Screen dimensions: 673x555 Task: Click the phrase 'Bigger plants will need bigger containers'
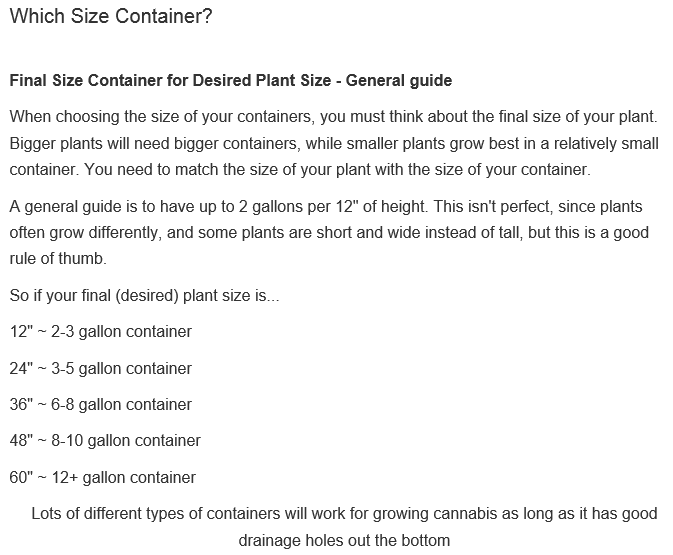click(154, 144)
